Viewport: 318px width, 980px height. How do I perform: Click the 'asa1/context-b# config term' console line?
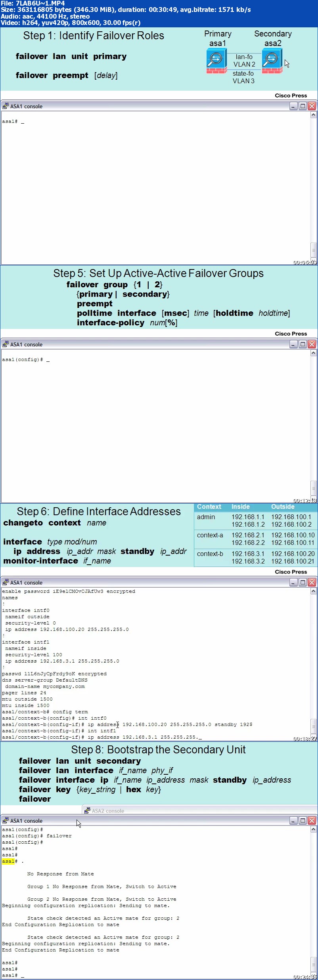[x=45, y=712]
